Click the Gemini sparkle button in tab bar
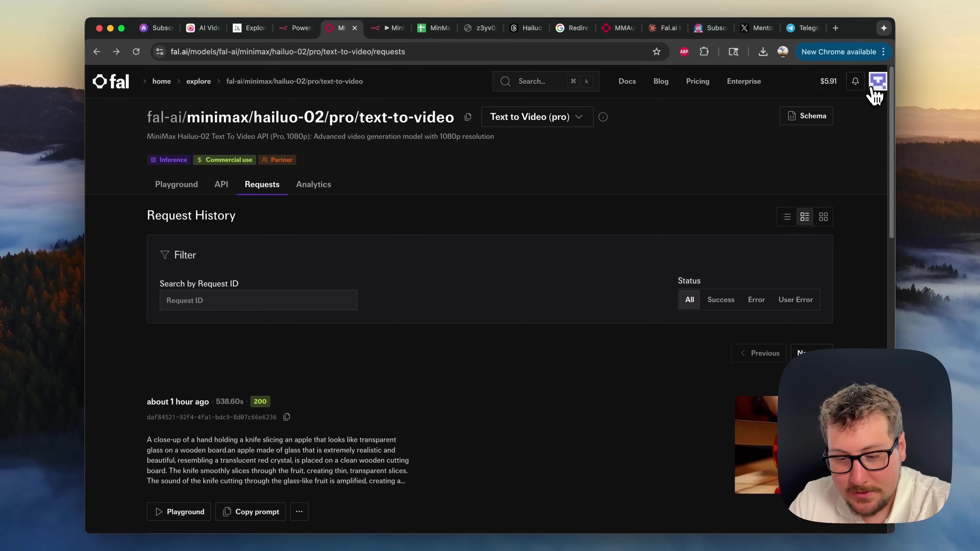Image resolution: width=980 pixels, height=551 pixels. tap(884, 28)
